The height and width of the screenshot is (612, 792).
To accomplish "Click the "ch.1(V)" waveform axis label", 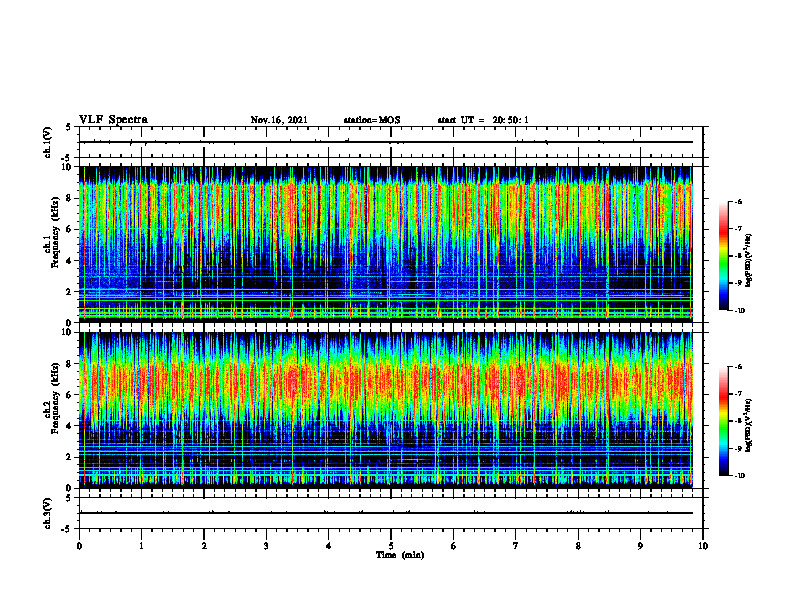I will (x=48, y=142).
